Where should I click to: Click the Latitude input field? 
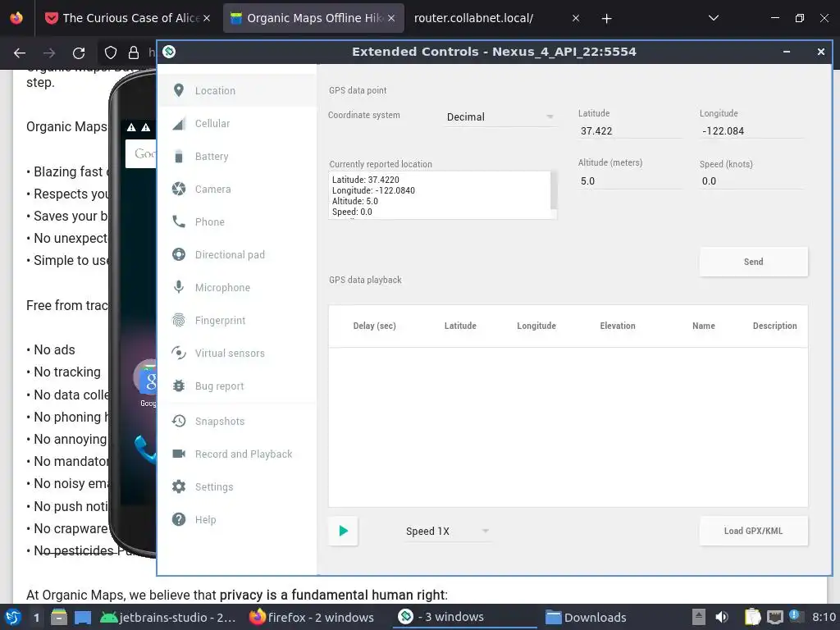[630, 130]
